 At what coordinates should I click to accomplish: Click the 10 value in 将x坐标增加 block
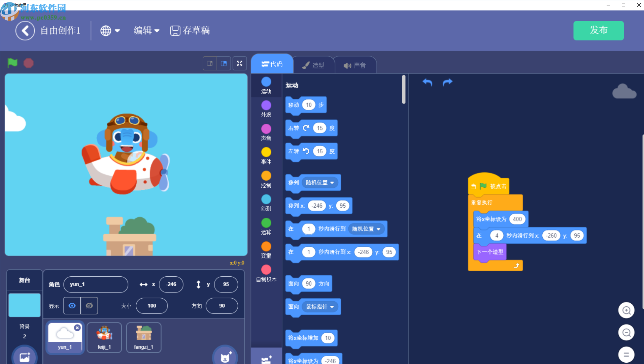coord(328,338)
